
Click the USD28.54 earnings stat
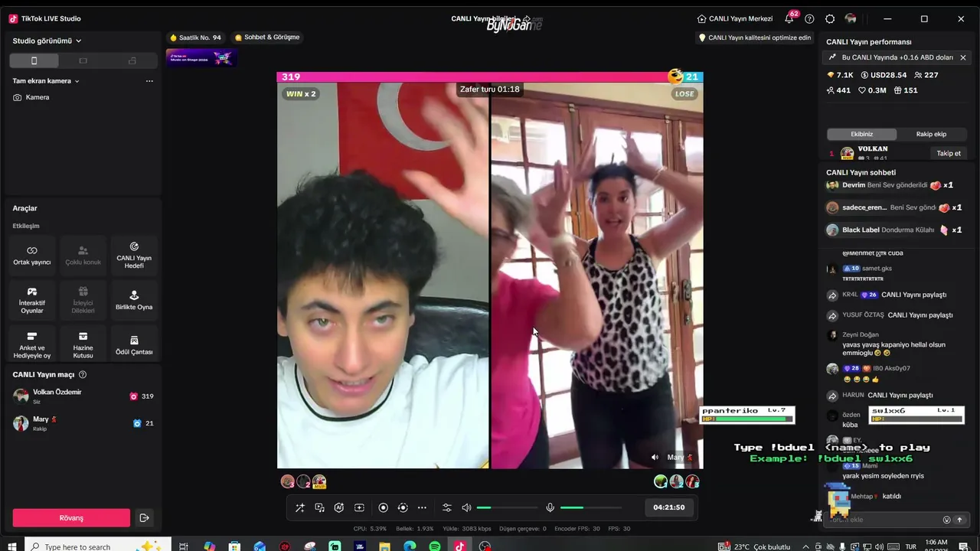(884, 75)
